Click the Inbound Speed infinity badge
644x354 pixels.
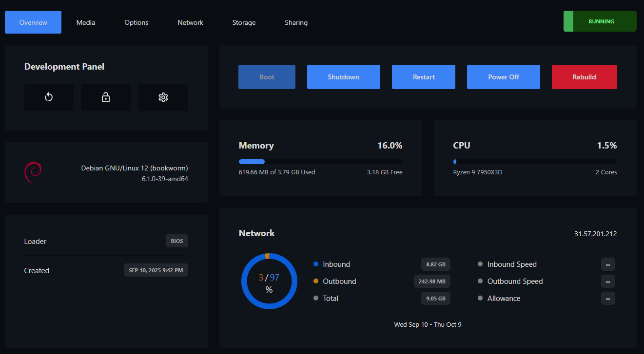tap(608, 264)
